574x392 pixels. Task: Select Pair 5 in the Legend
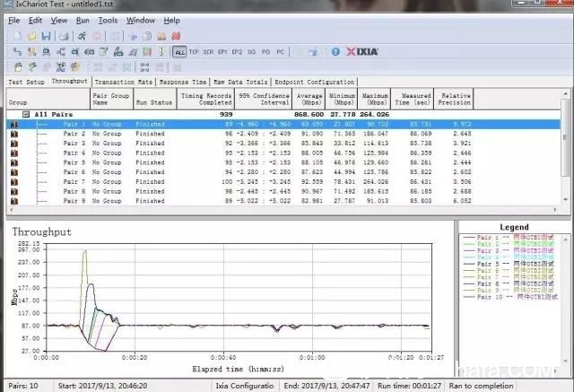pyautogui.click(x=509, y=264)
